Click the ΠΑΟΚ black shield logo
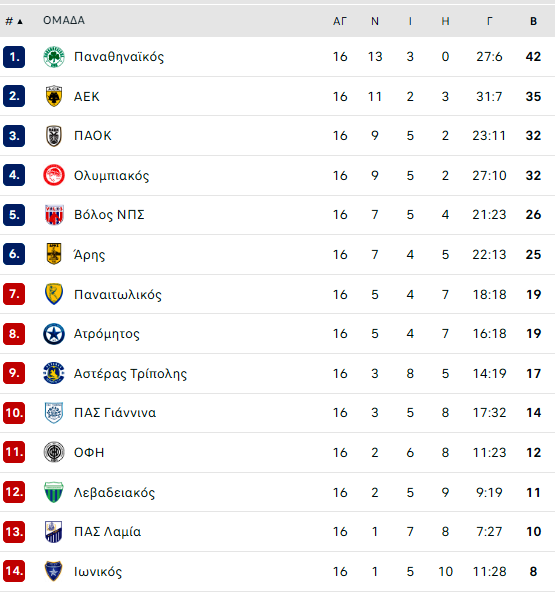 54,136
